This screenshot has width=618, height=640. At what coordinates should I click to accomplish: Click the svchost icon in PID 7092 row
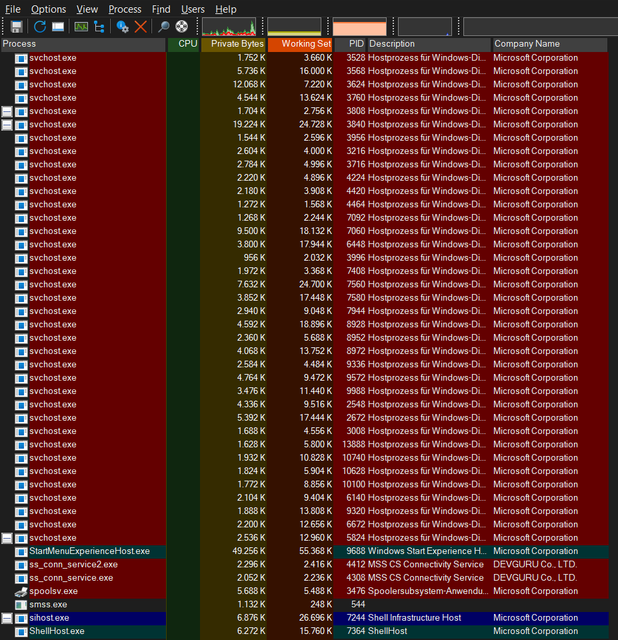[x=21, y=218]
